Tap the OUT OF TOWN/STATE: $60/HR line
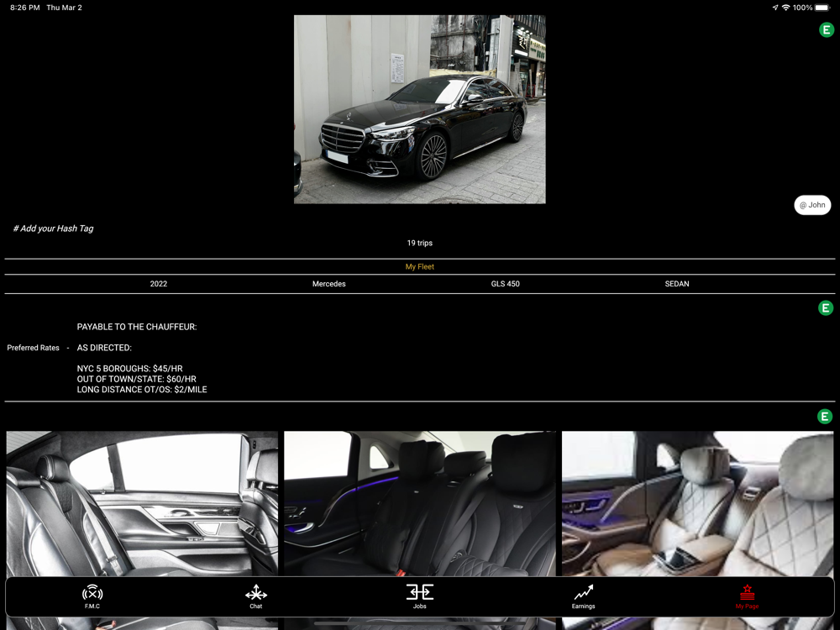The height and width of the screenshot is (630, 840). click(x=137, y=379)
